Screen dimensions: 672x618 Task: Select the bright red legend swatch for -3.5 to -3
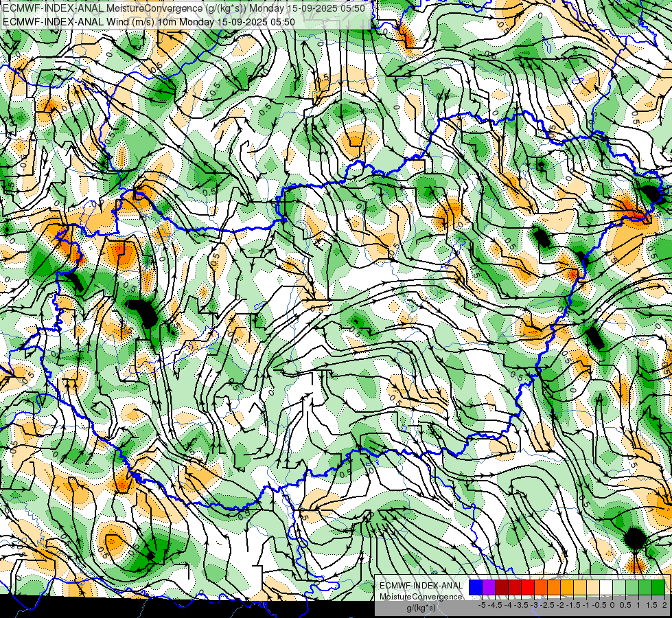(x=528, y=588)
